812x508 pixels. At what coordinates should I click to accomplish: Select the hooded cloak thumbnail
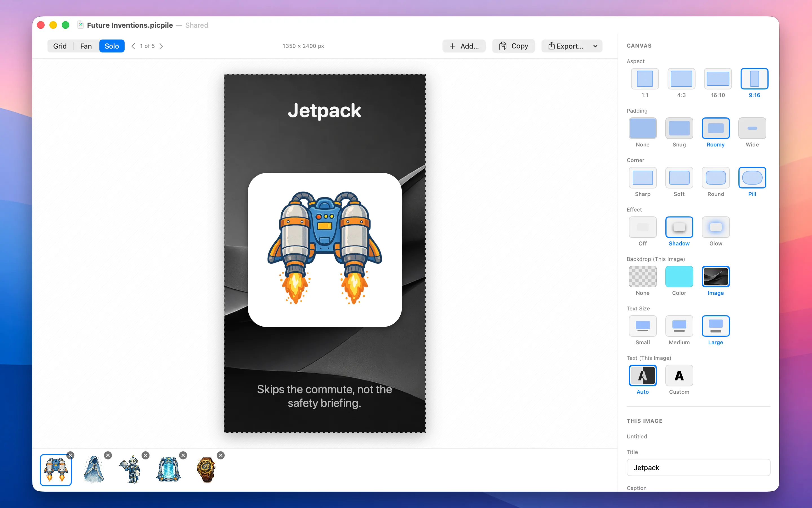click(x=94, y=470)
